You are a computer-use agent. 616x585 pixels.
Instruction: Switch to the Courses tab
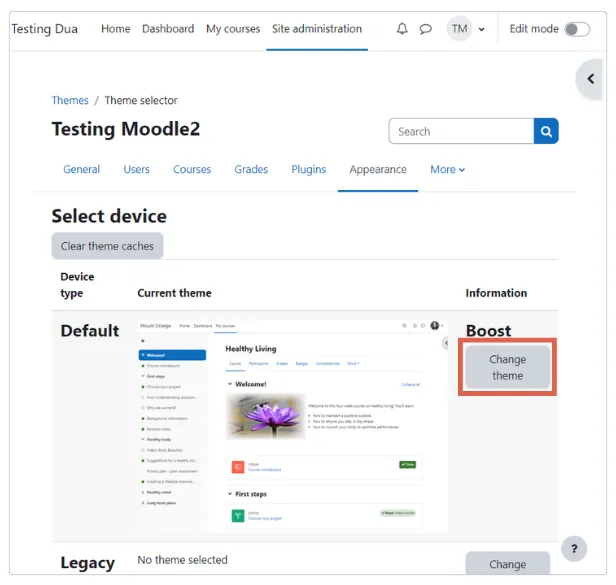(x=192, y=169)
